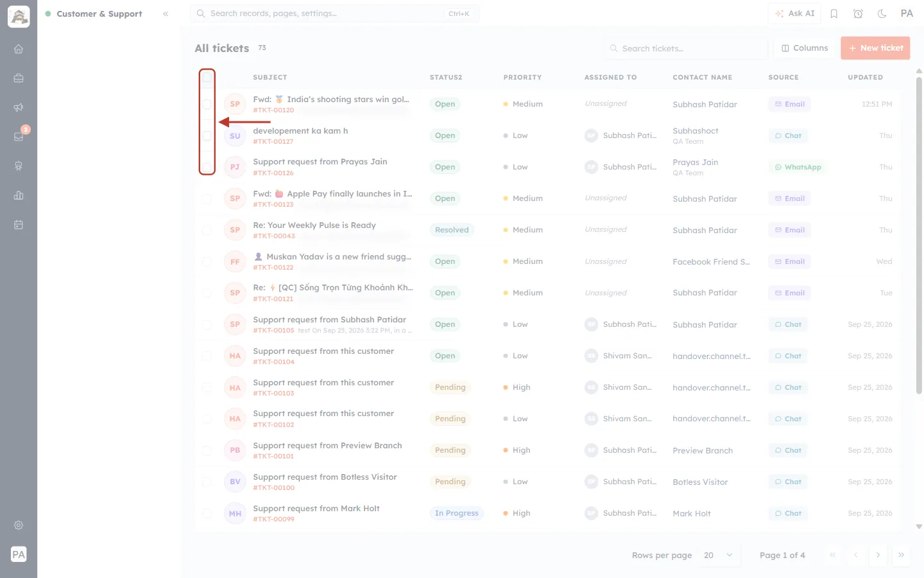Open ticket 'developement ka kam h'
The height and width of the screenshot is (578, 924).
point(300,130)
